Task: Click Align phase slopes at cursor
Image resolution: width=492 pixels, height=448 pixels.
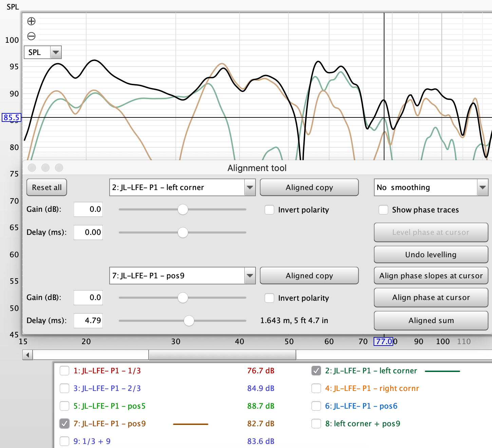Action: point(431,276)
